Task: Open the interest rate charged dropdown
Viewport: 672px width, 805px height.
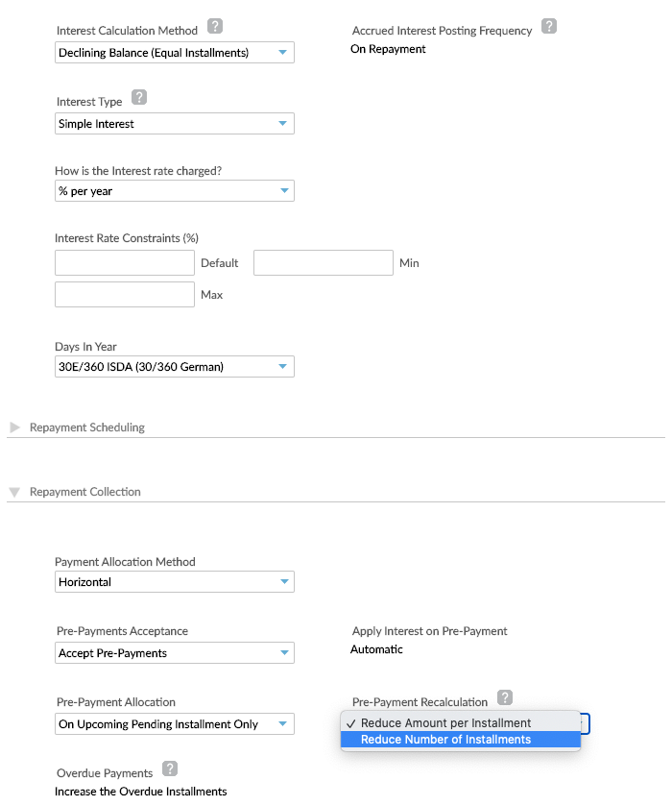Action: point(174,190)
